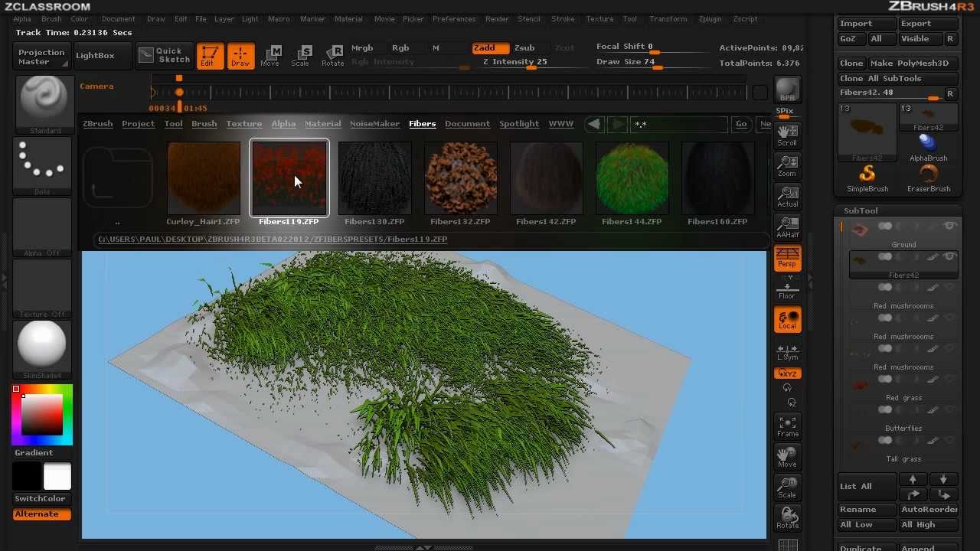Pick a color in the color picker
The width and height of the screenshot is (980, 551).
[42, 415]
